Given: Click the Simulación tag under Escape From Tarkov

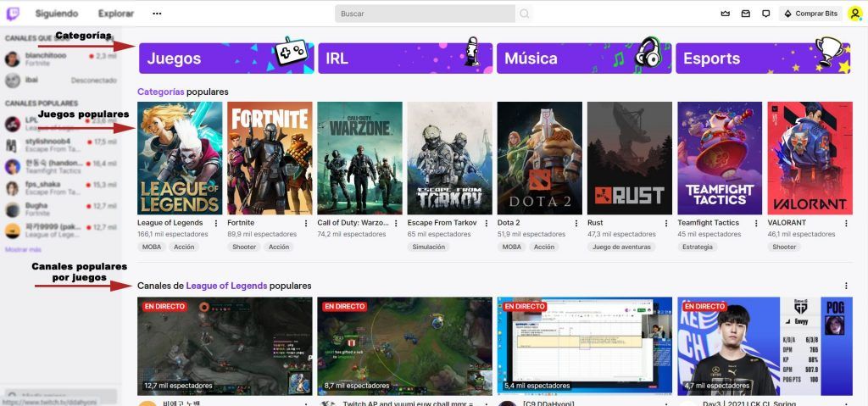Looking at the screenshot, I should click(428, 247).
